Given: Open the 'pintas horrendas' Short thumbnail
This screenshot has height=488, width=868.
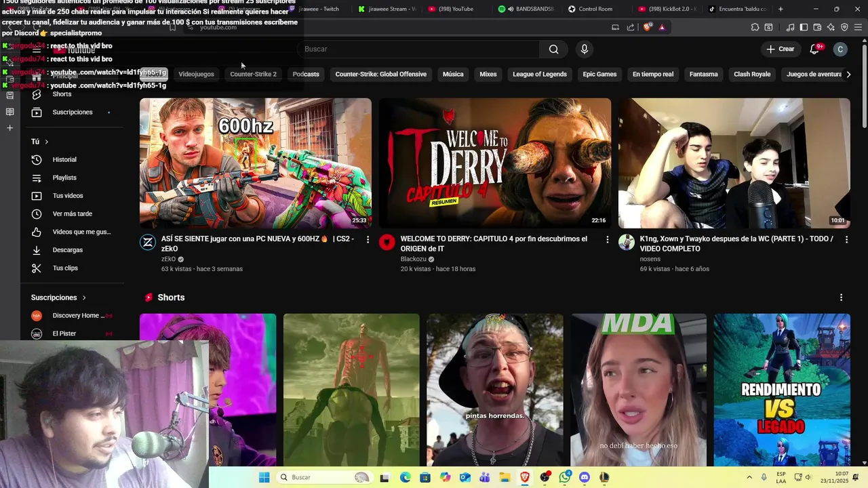Looking at the screenshot, I should tap(495, 390).
